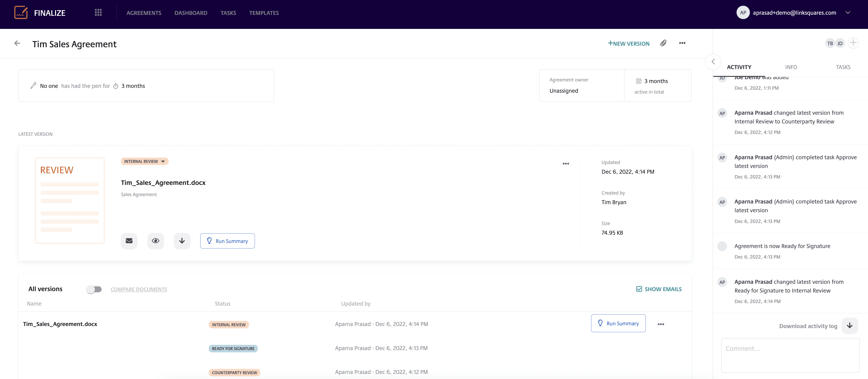This screenshot has width=868, height=379.
Task: Add a collaborator with plus icon
Action: pos(853,43)
